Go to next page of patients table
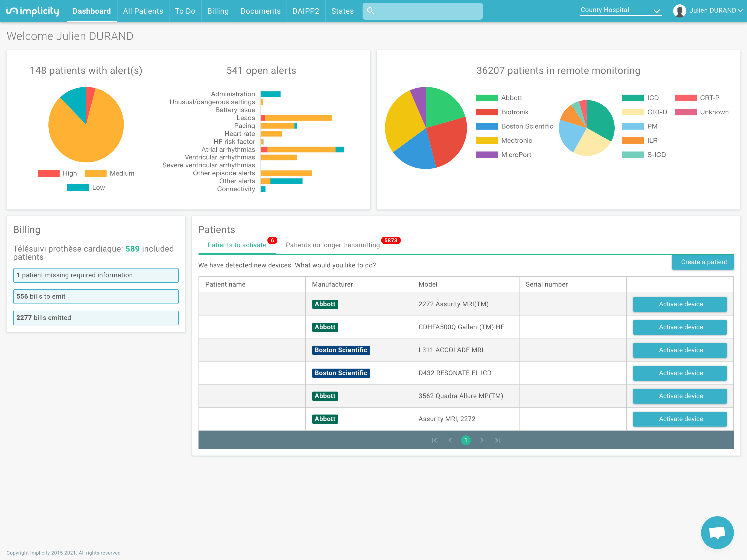The height and width of the screenshot is (560, 747). click(482, 440)
